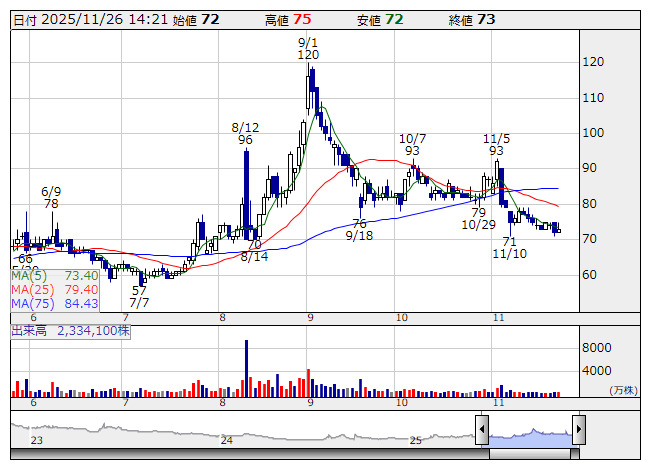Click the 高値 high price value
The width and height of the screenshot is (653, 470).
[x=301, y=19]
